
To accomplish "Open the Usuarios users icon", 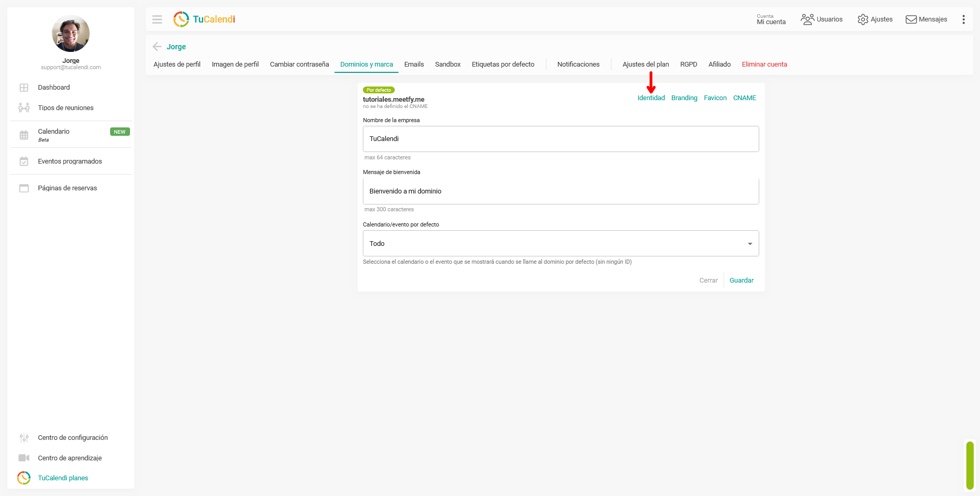I will (807, 19).
